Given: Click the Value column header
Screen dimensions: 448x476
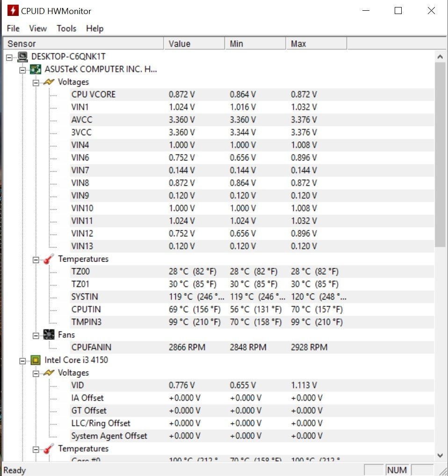Looking at the screenshot, I should (194, 44).
